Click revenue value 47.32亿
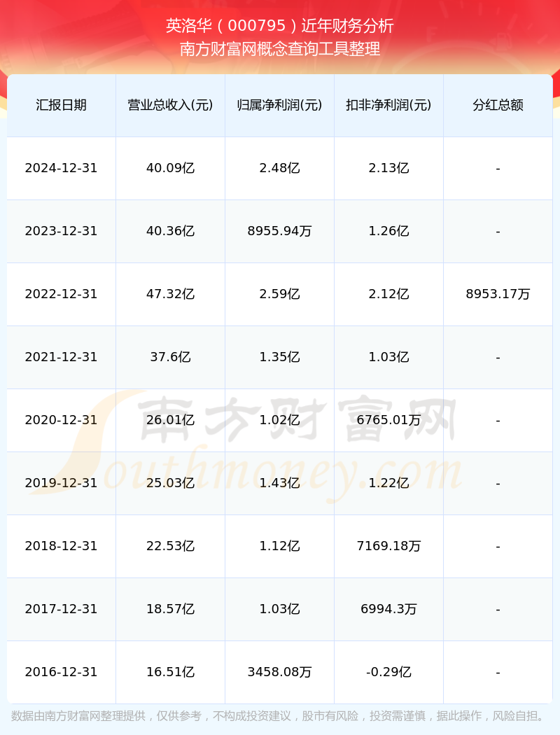This screenshot has width=560, height=735. [171, 294]
